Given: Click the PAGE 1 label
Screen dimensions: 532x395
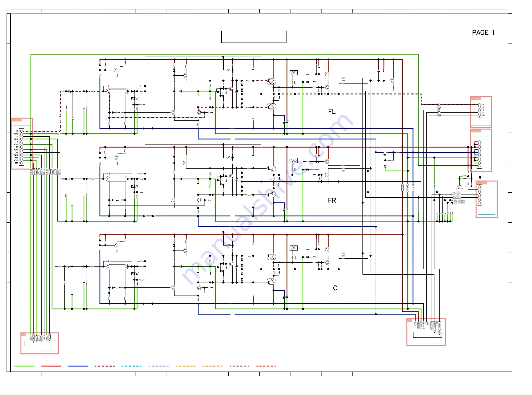Looking at the screenshot, I should 483,33.
